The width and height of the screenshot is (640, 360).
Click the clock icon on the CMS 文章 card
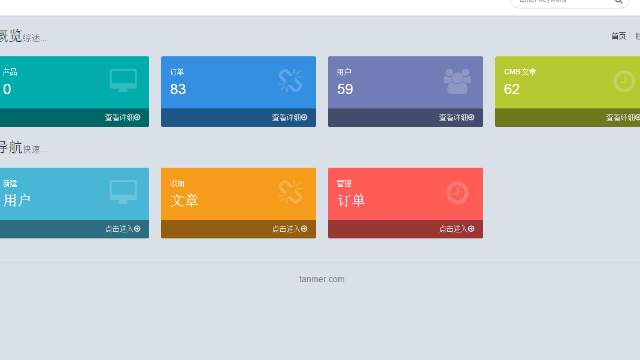[624, 81]
